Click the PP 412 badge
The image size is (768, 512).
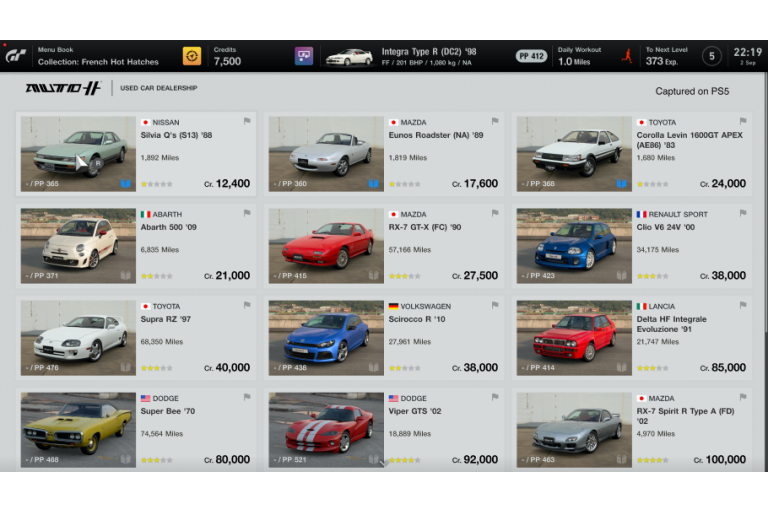531,56
